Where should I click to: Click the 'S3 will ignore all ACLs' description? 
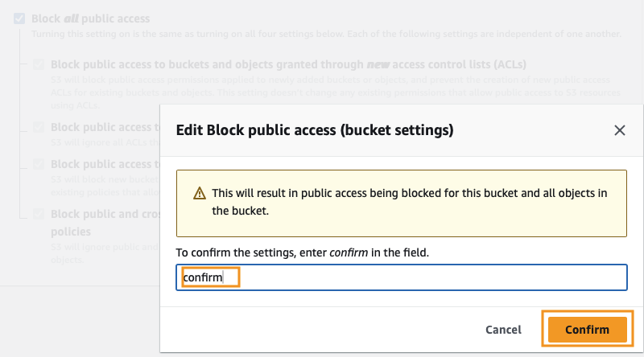coord(105,142)
